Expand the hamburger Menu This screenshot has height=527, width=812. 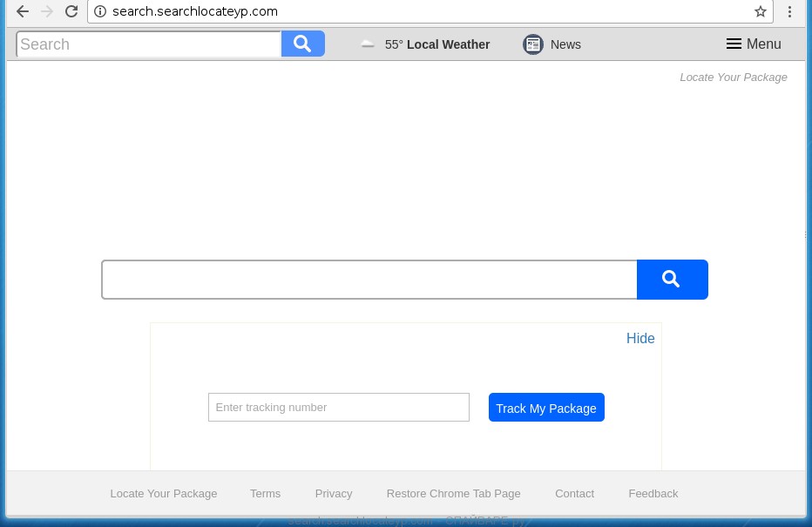click(754, 44)
